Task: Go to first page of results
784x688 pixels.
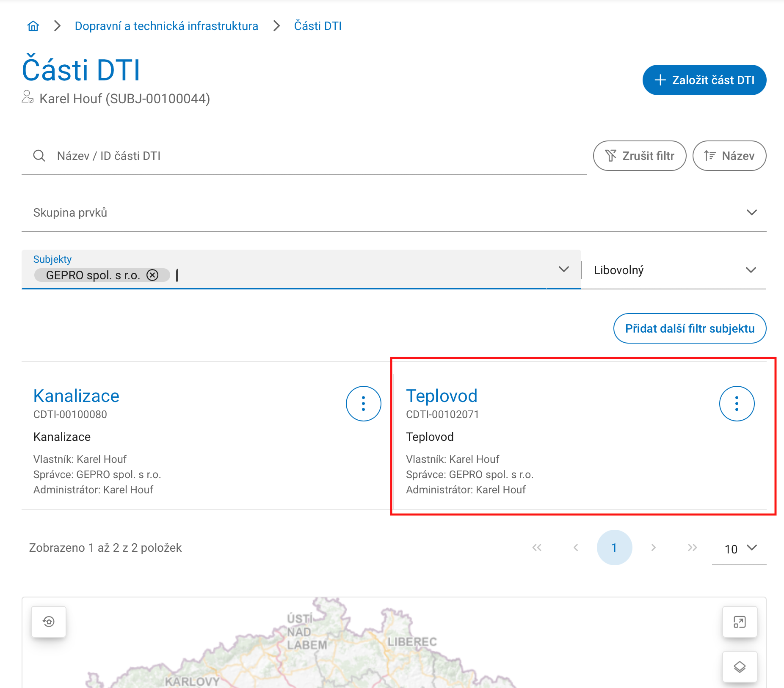Action: tap(537, 548)
